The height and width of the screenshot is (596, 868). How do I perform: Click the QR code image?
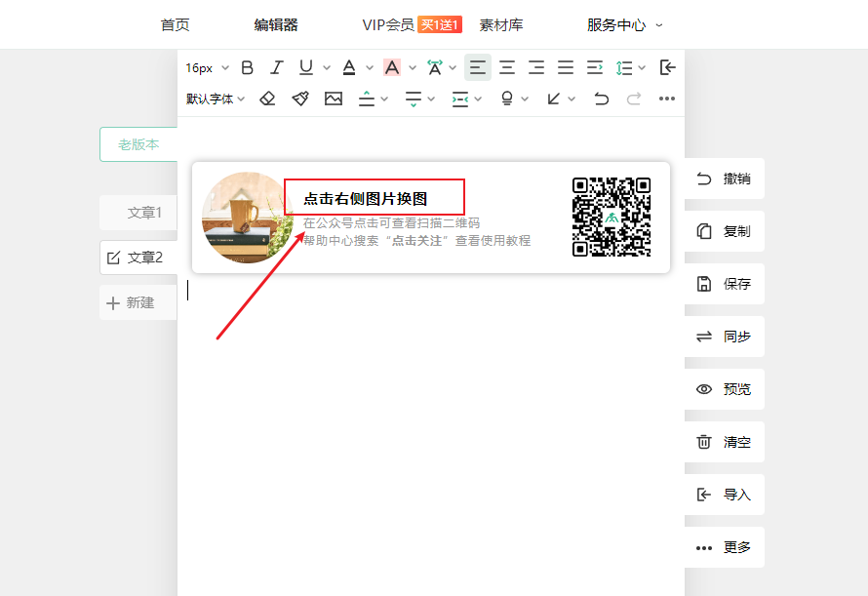(x=612, y=218)
